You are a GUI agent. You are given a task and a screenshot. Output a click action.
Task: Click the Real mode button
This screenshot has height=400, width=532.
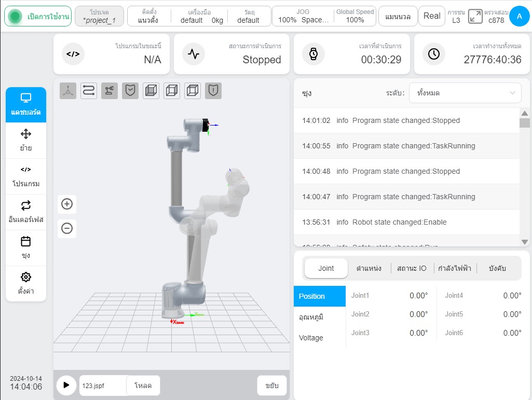432,16
